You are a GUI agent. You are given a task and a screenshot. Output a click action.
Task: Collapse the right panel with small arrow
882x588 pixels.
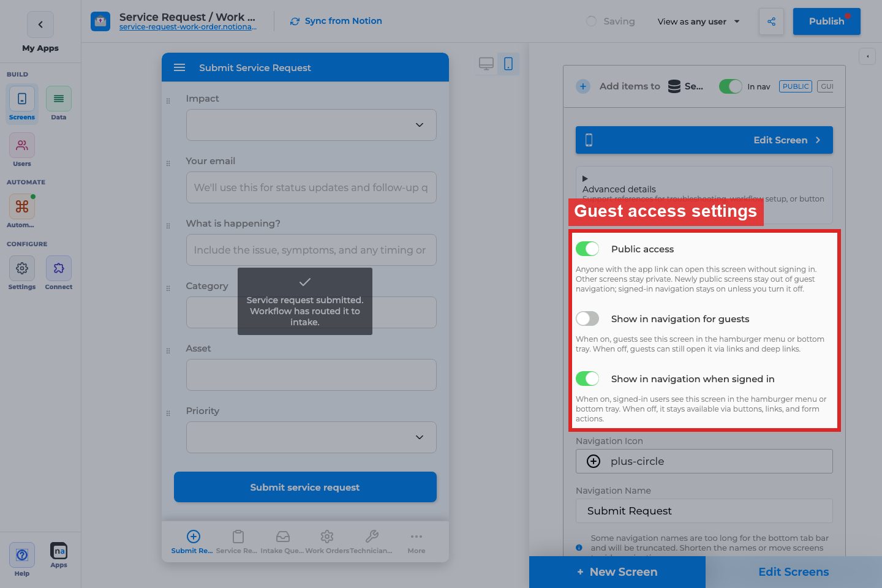pos(867,56)
